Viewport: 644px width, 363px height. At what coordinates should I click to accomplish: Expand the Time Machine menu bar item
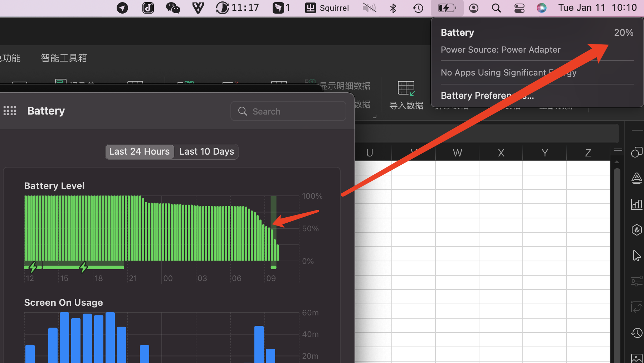point(418,8)
